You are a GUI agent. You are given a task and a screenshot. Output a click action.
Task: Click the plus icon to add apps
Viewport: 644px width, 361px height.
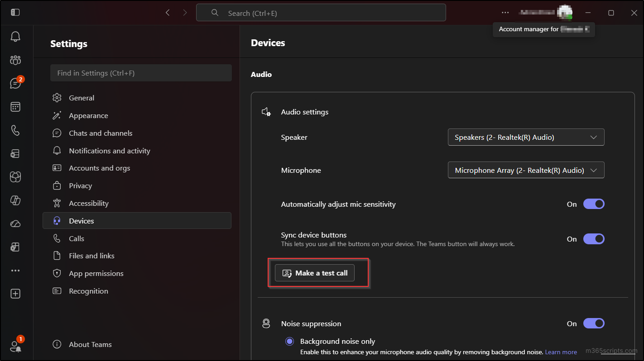click(x=15, y=294)
